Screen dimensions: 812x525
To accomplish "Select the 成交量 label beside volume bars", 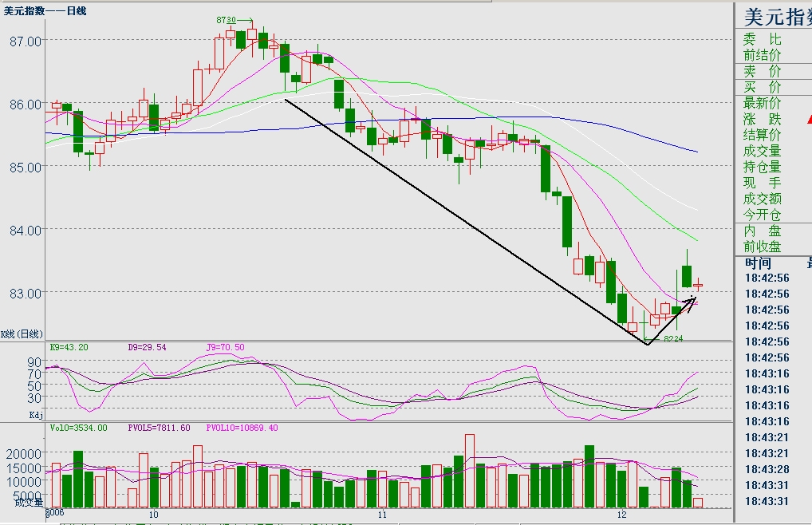I will (29, 502).
